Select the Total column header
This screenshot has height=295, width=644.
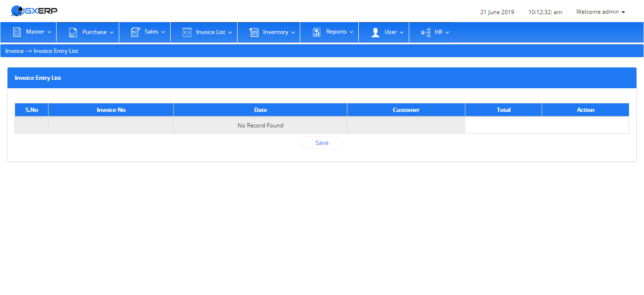[504, 110]
